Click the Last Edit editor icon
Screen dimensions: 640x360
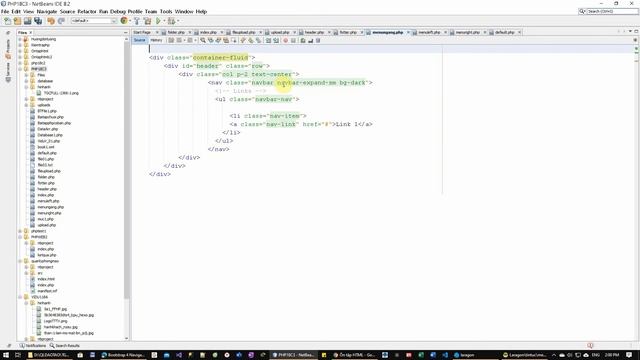pyautogui.click(x=171, y=40)
